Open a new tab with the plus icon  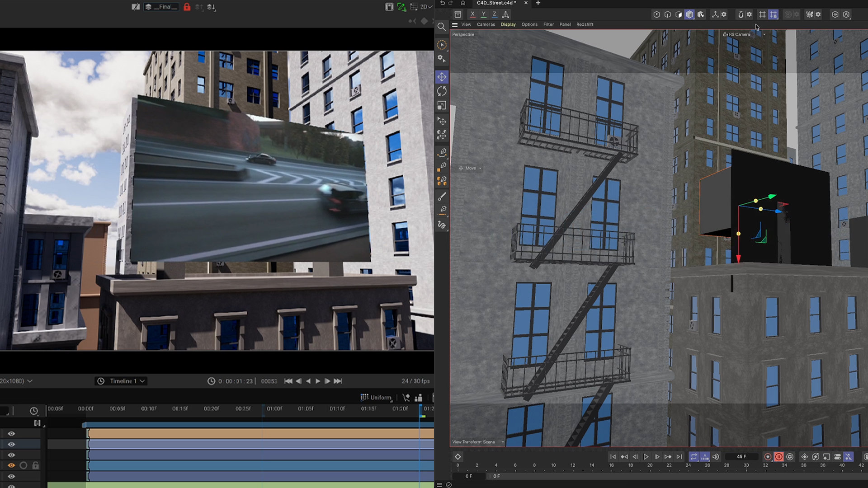(x=538, y=3)
